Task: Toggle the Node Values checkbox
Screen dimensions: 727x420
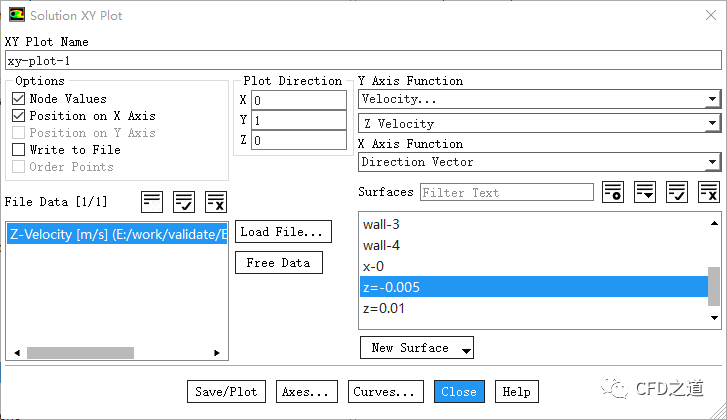Action: [x=19, y=99]
